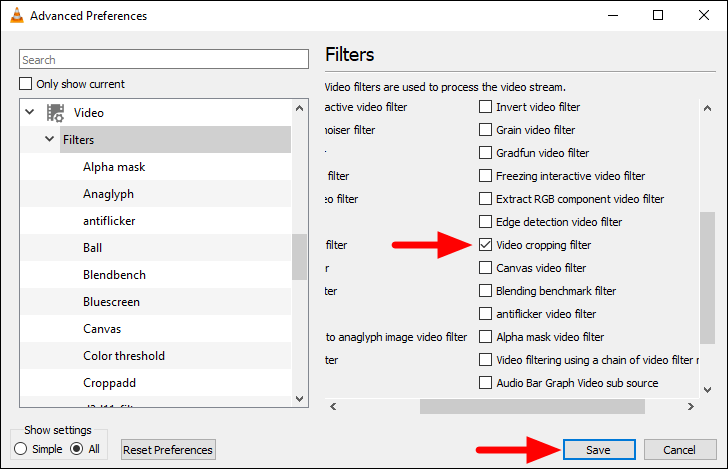The height and width of the screenshot is (469, 728).
Task: Enable Invert video filter checkbox
Action: pyautogui.click(x=485, y=107)
